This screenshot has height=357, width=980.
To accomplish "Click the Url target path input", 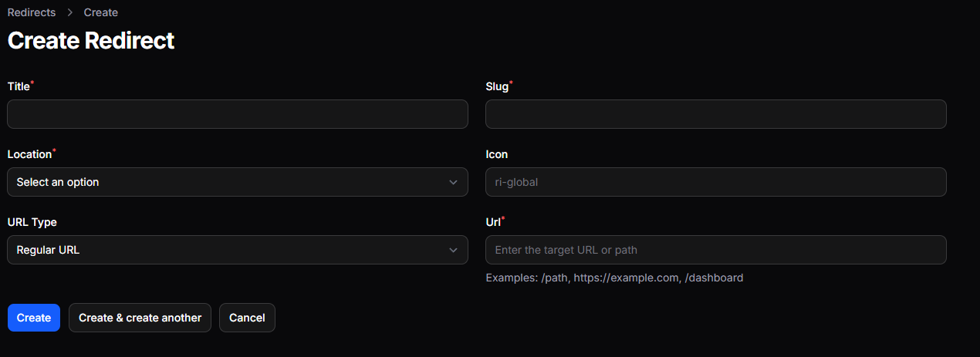I will [715, 250].
